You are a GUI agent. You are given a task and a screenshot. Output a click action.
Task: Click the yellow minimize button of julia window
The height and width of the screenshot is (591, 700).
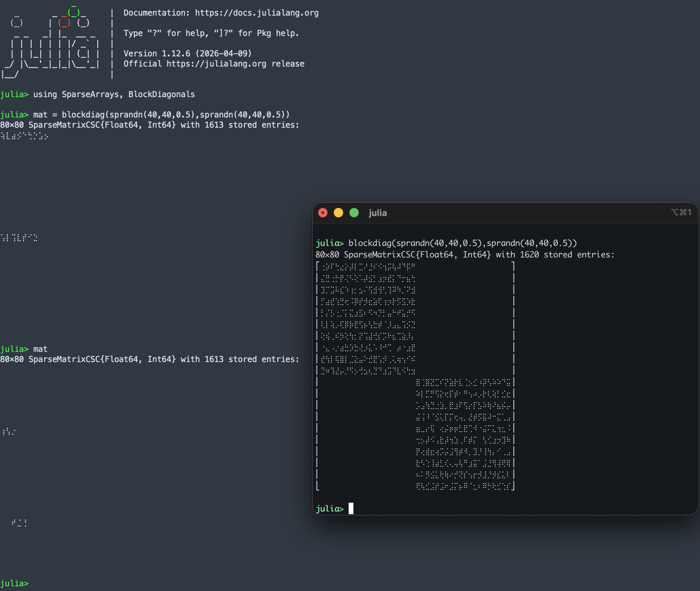338,213
